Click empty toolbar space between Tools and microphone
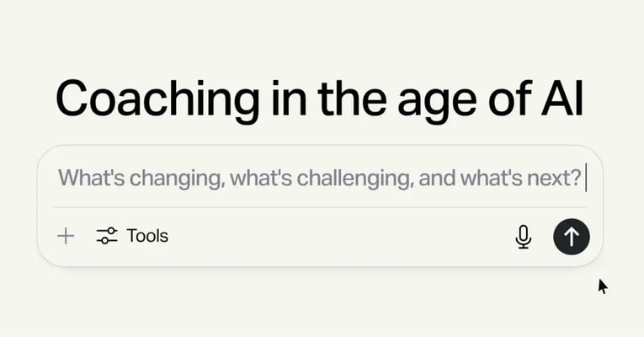Viewport: 644px width, 337px height. (x=337, y=237)
